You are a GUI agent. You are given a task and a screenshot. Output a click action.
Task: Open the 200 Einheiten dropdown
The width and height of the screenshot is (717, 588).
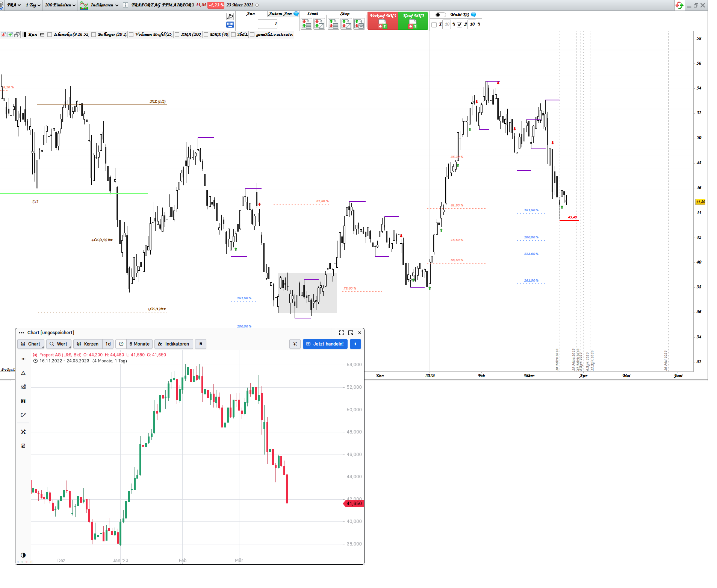pyautogui.click(x=60, y=5)
